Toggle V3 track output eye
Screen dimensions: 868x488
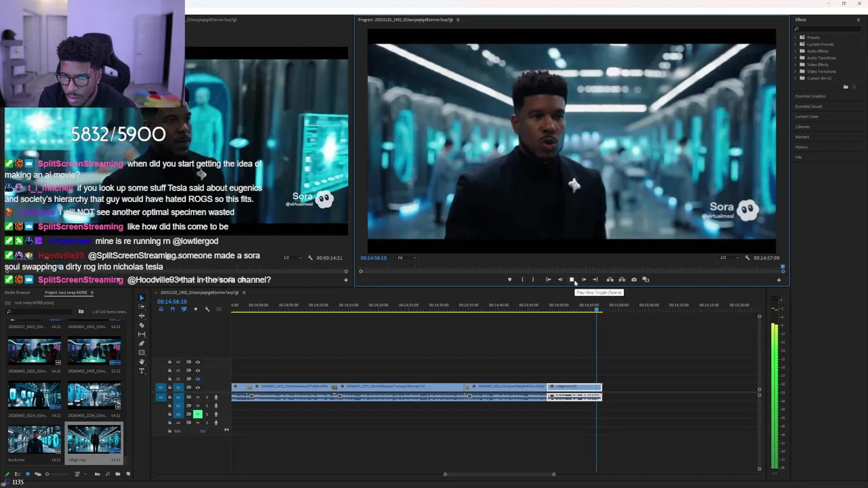[x=198, y=371]
